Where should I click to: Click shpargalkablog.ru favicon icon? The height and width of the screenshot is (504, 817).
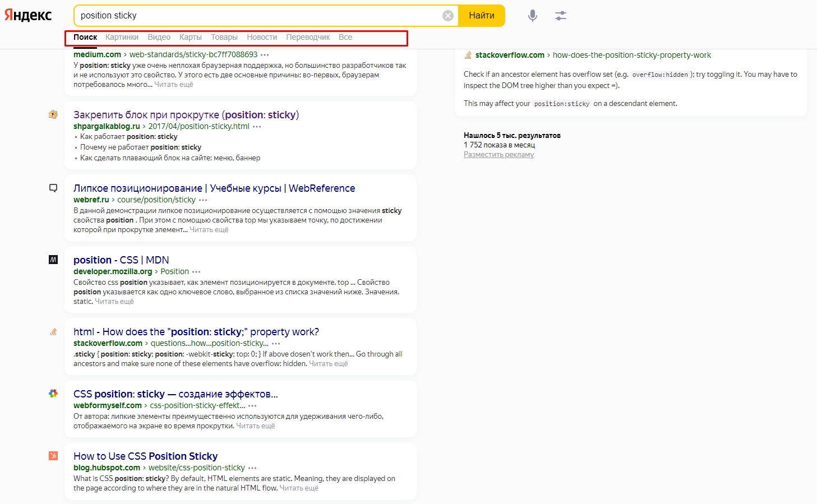[53, 114]
